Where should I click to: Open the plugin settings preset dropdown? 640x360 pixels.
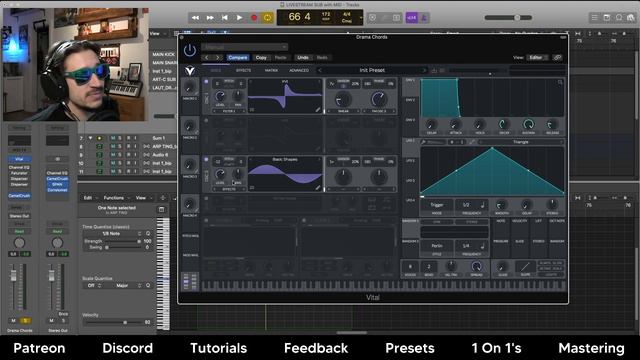[244, 47]
